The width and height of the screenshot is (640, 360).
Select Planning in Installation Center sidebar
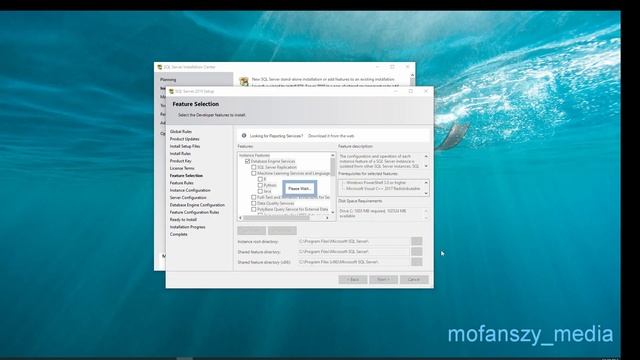[x=168, y=80]
